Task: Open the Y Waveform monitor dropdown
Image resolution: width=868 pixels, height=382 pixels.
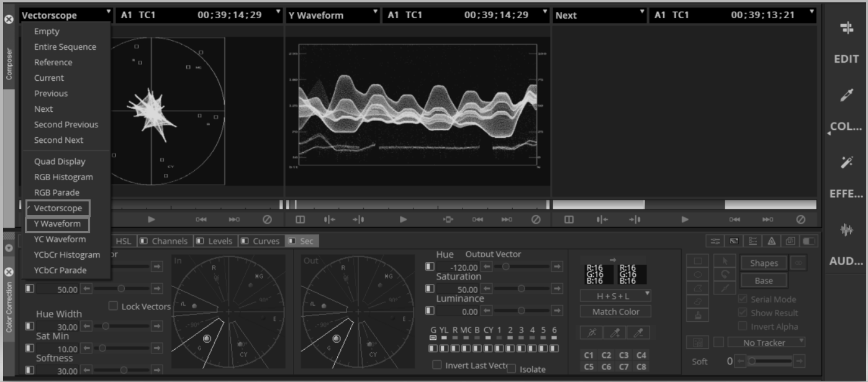Action: [x=375, y=11]
